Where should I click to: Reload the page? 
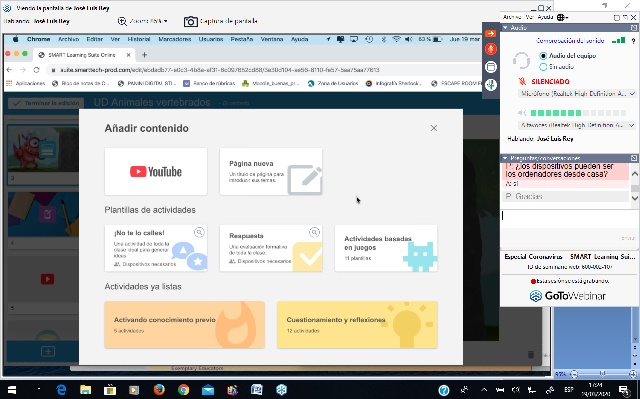tap(36, 70)
